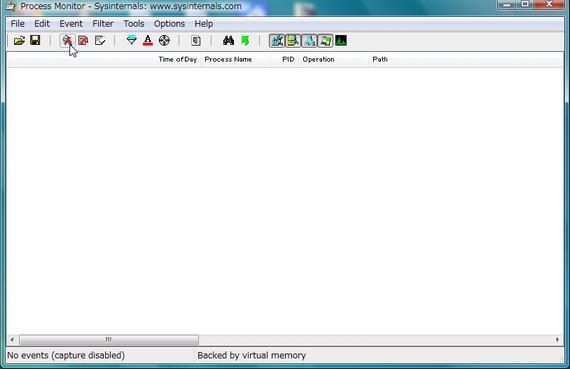This screenshot has height=369, width=570.
Task: Toggle Network activity display
Action: [x=309, y=40]
